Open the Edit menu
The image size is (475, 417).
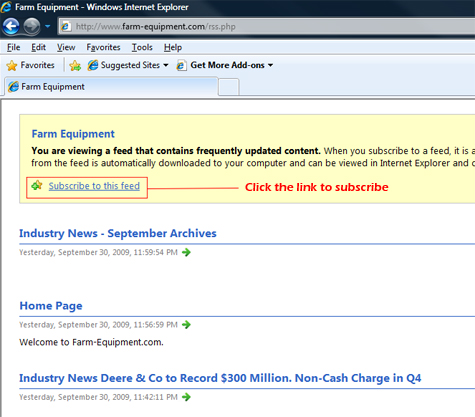click(38, 47)
